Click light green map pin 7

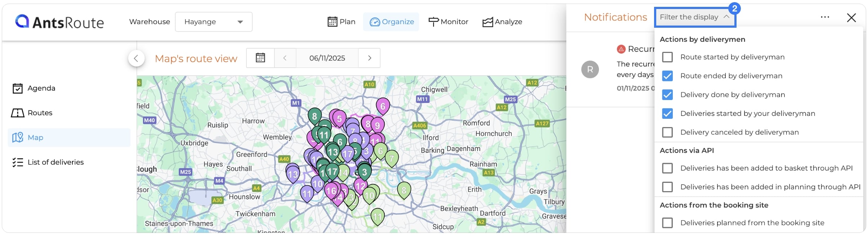[392, 159]
